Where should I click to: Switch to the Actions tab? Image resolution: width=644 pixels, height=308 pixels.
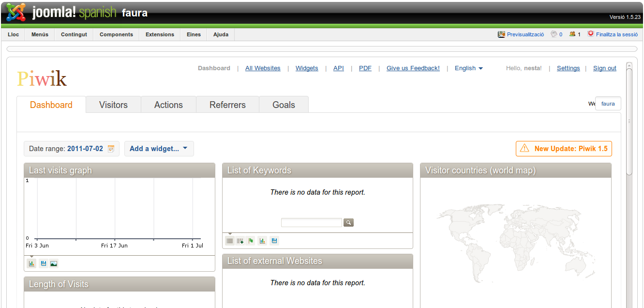168,105
